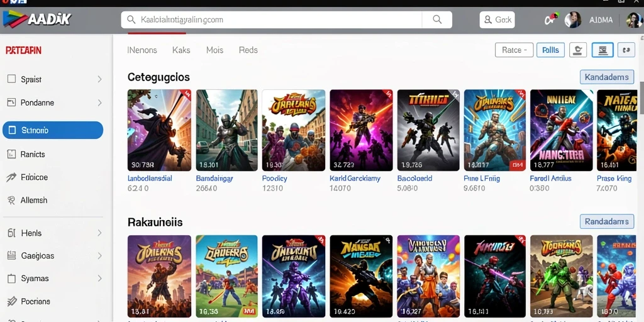
Task: Click the Ranicts sidebar icon
Action: tap(11, 154)
